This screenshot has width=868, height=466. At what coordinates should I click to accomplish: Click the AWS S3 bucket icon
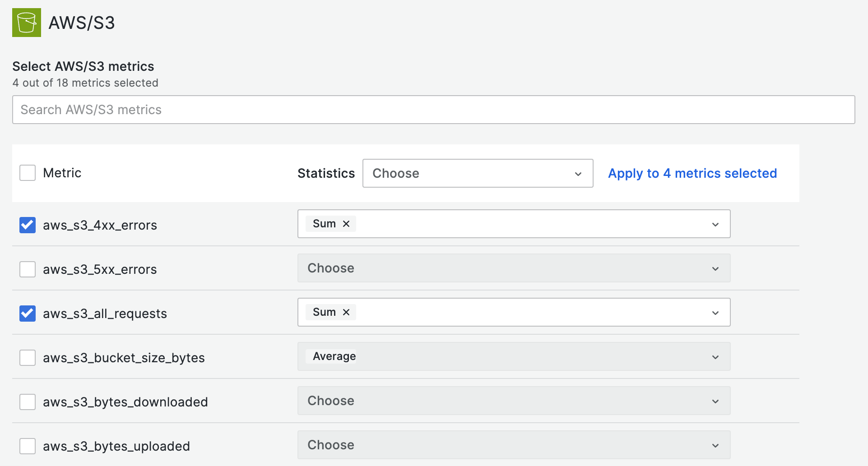[x=26, y=22]
